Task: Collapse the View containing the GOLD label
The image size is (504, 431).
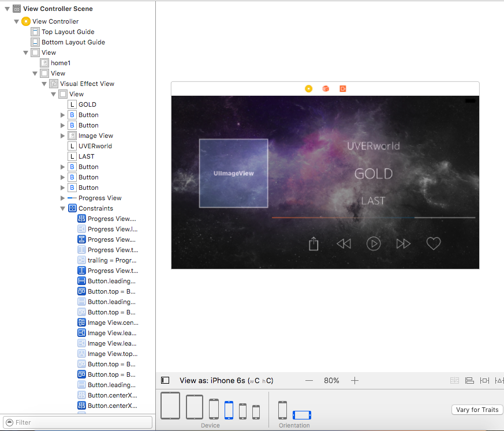Action: click(54, 95)
